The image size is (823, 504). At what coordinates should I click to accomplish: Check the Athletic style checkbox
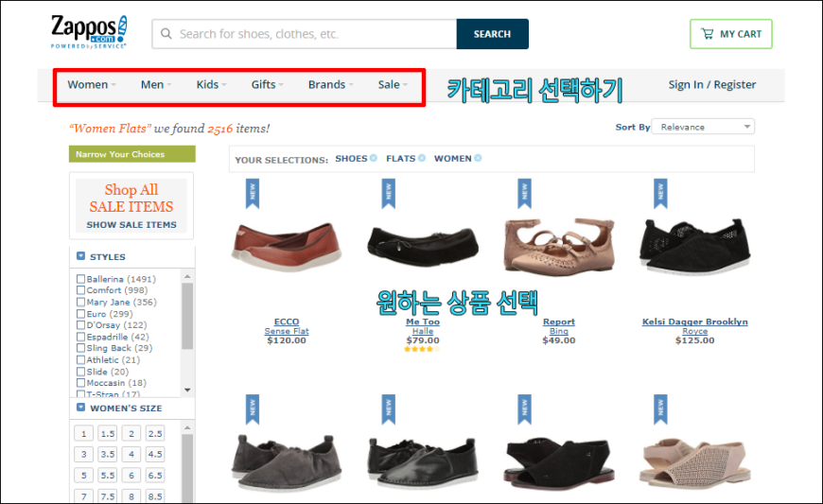[x=80, y=359]
